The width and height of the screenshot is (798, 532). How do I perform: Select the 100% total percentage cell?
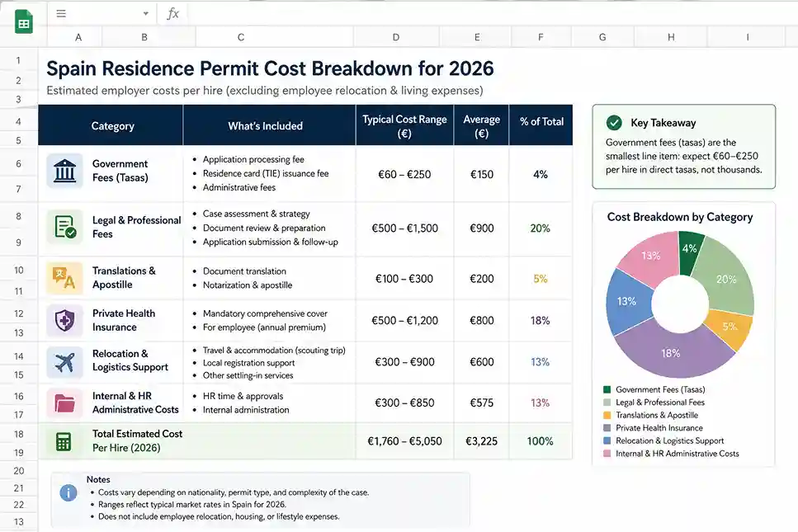pos(541,441)
